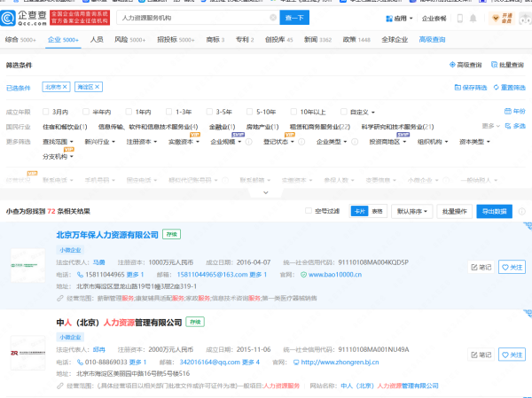532x398 pixels.
Task: Add 笔记 note for 中人（北京）人力资源
Action: 481,355
